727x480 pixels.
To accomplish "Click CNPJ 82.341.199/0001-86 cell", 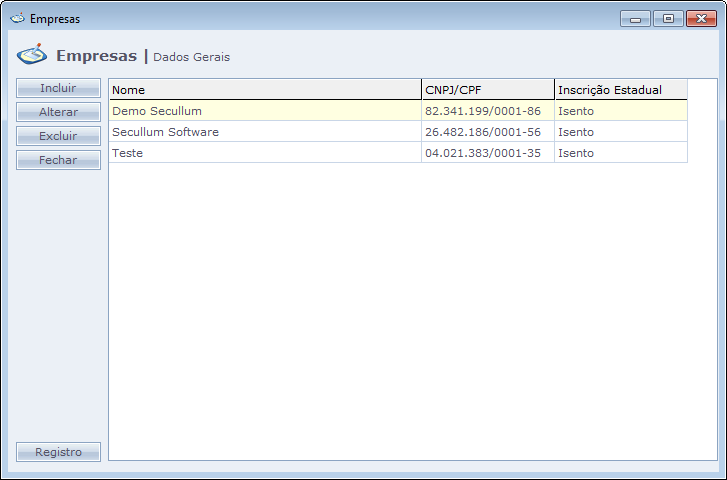I will pyautogui.click(x=482, y=111).
